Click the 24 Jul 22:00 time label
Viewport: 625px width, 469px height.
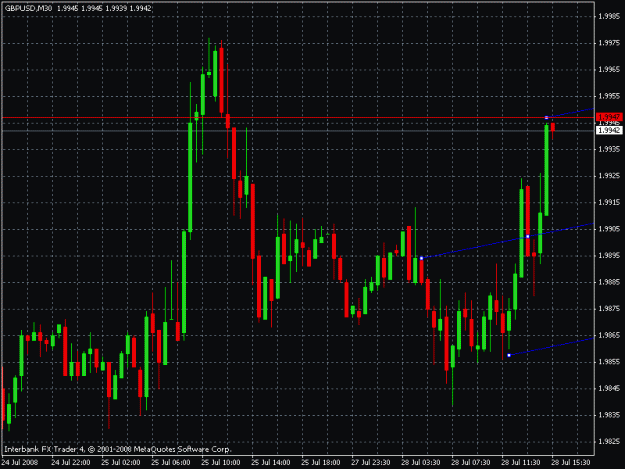point(71,463)
